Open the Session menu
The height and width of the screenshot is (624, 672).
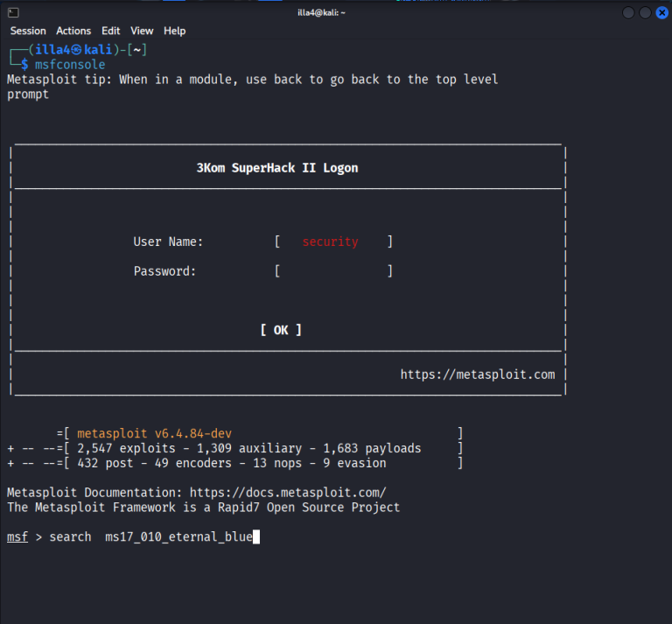[x=28, y=31]
